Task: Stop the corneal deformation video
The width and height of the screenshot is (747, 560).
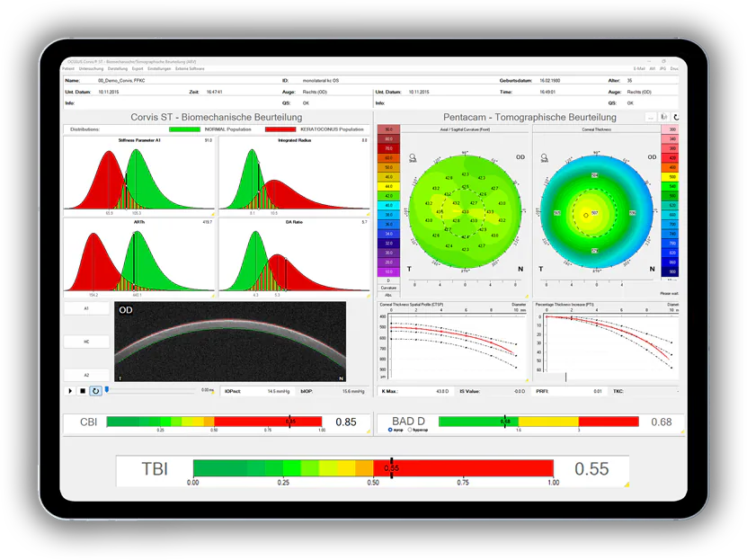Action: click(83, 390)
